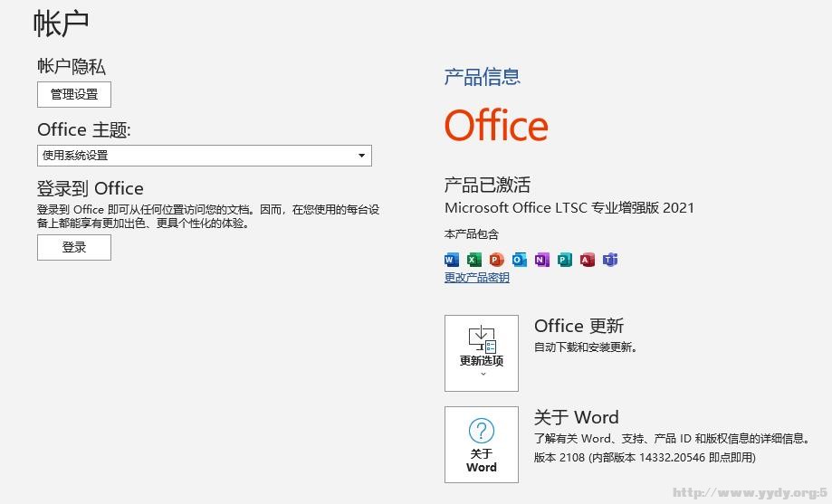Click the 登录到 Office heading

91,188
